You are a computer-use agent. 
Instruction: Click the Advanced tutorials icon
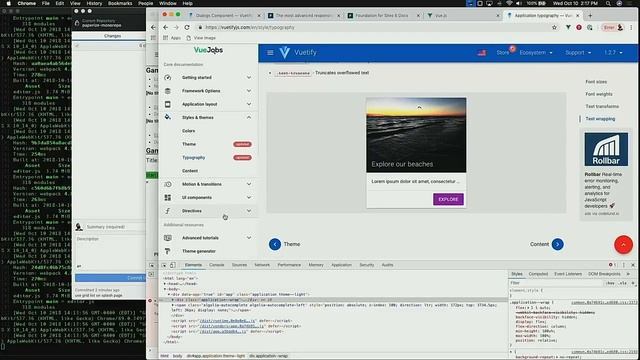[168, 238]
